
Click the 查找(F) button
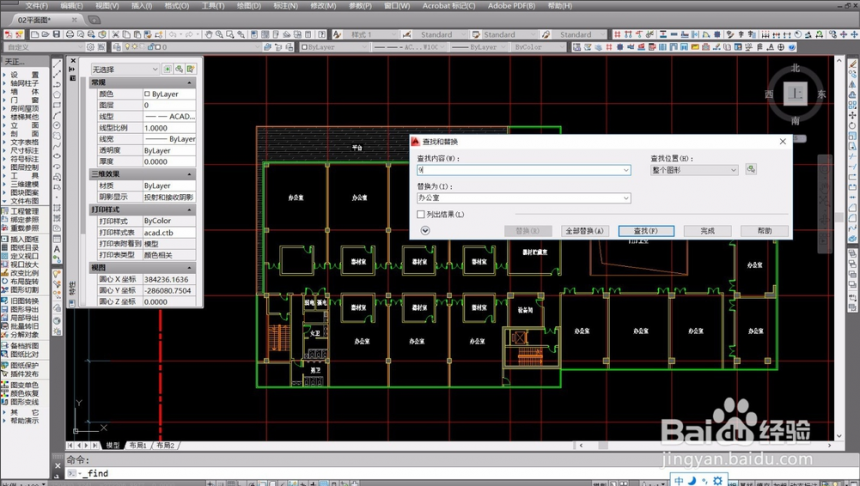pyautogui.click(x=646, y=231)
